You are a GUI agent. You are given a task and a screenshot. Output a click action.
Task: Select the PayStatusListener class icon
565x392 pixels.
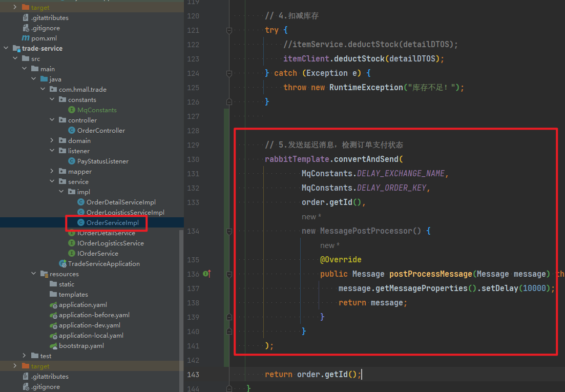(x=72, y=161)
